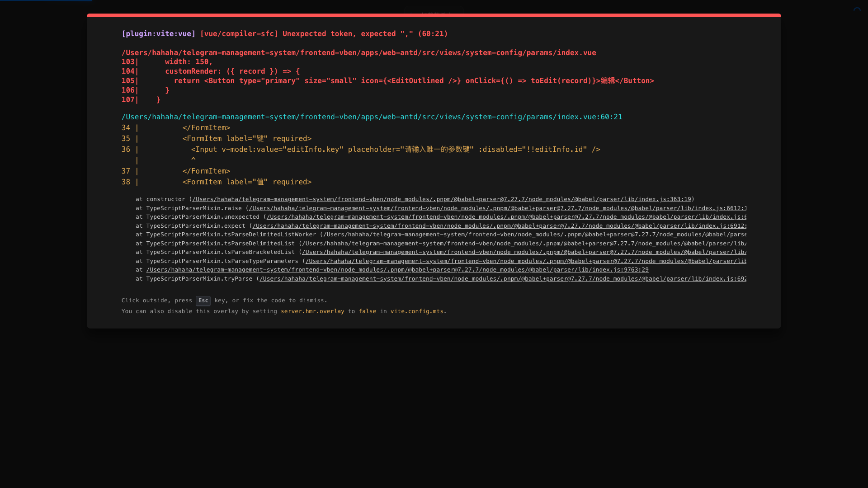Open tsParseDelimitedList stack trace file link

[524, 244]
